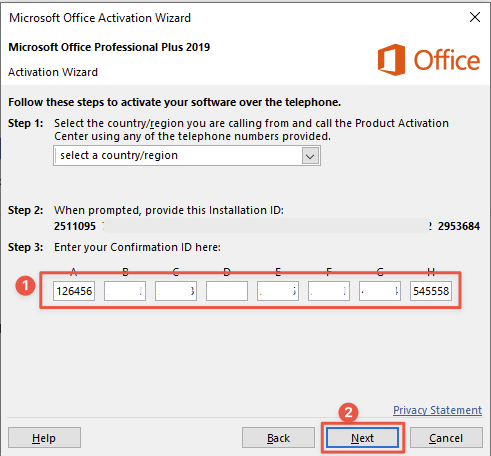491x456 pixels.
Task: Click into Confirmation ID field G
Action: (x=380, y=291)
